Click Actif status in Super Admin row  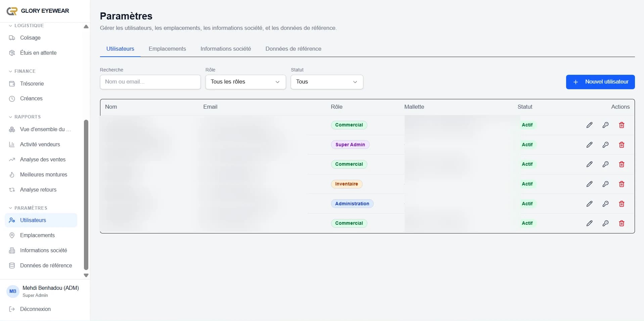527,145
